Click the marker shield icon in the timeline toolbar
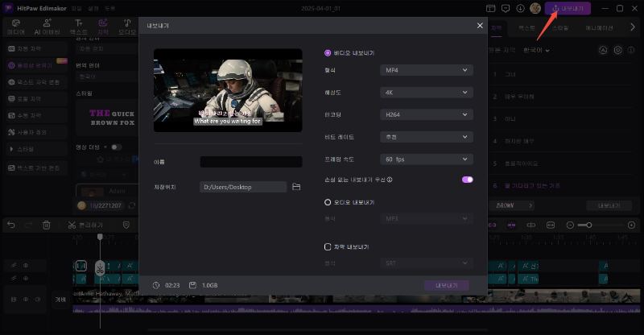The image size is (644, 335). point(126,225)
